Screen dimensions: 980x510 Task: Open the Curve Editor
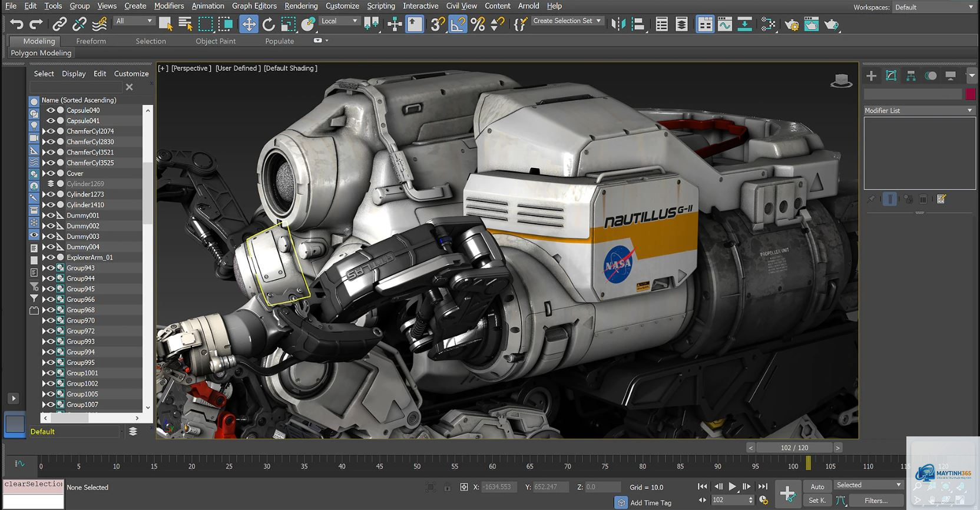(725, 24)
